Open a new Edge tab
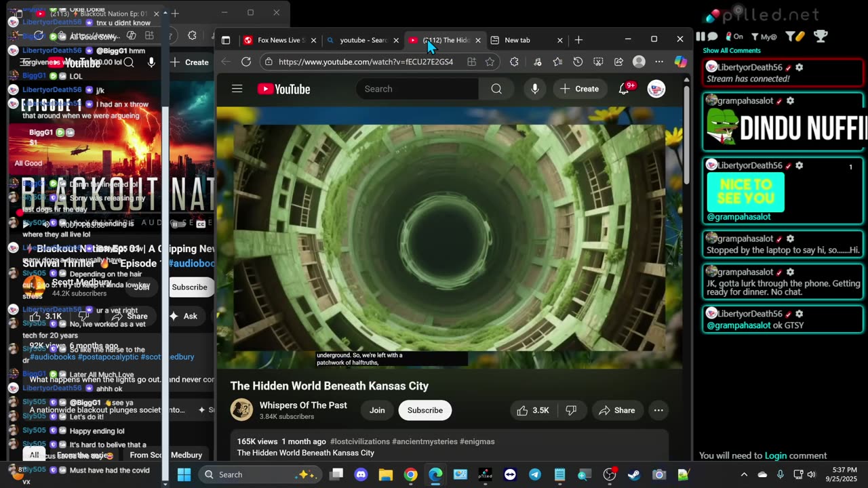The width and height of the screenshot is (868, 488). pyautogui.click(x=578, y=40)
